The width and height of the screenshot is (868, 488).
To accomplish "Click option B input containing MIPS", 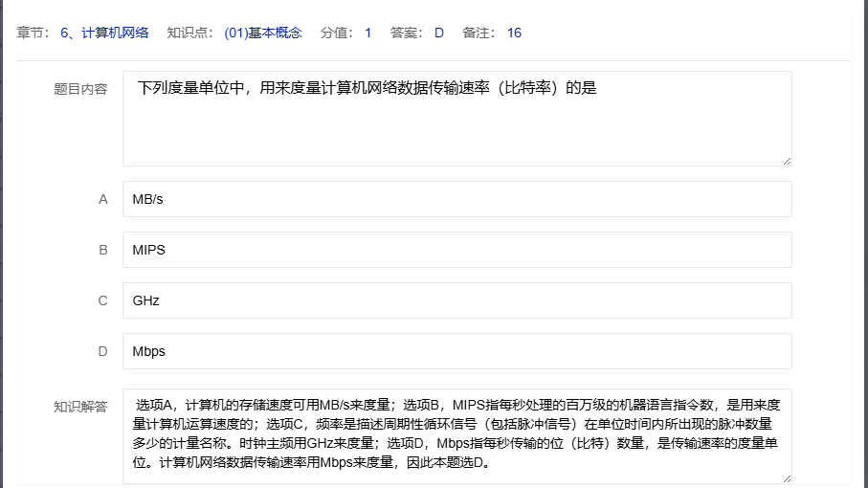I will coord(456,250).
